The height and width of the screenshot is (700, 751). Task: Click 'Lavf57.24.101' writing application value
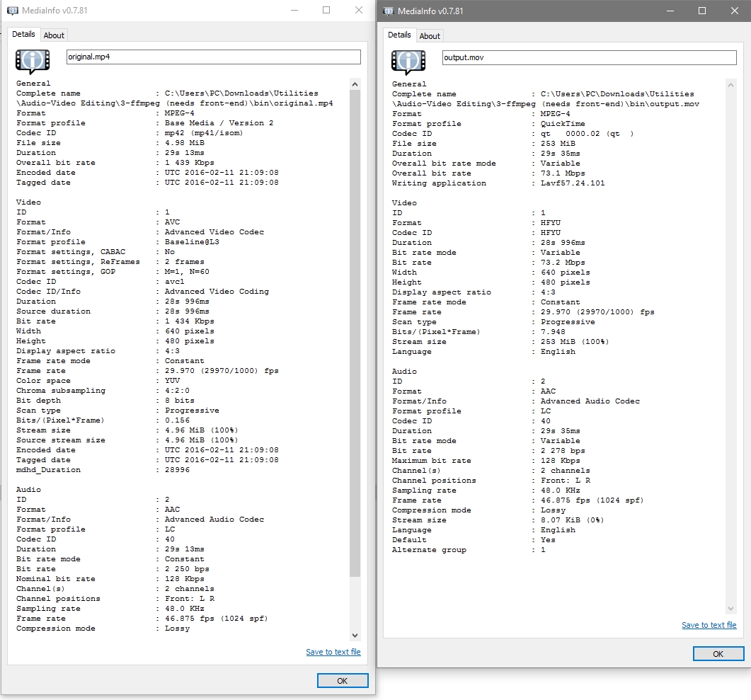[573, 183]
